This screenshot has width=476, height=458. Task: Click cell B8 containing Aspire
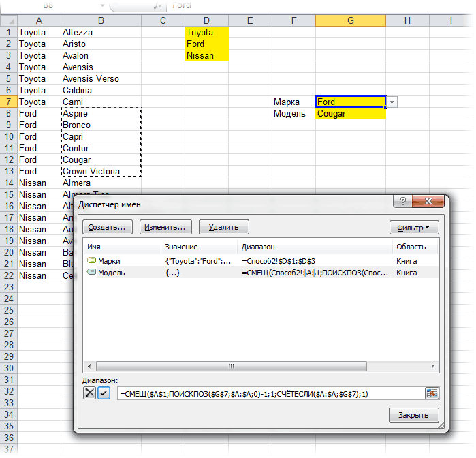pyautogui.click(x=101, y=113)
